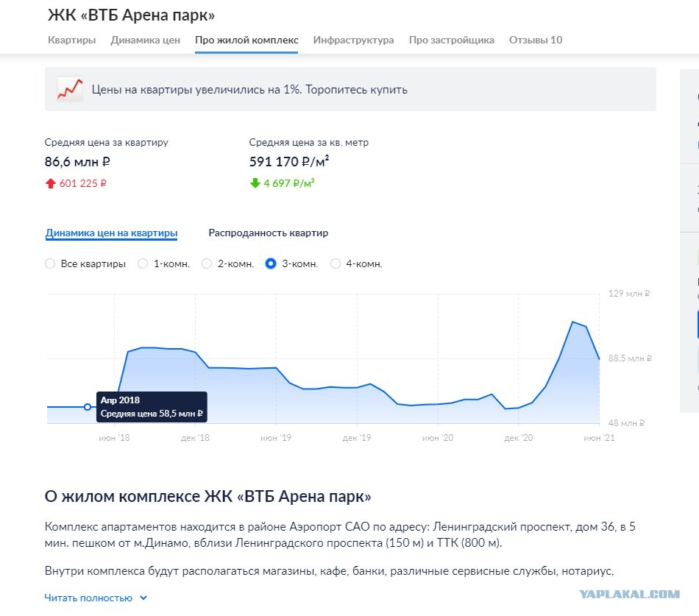The height and width of the screenshot is (616, 699).
Task: Open Отзывы 10 tab
Action: (536, 40)
